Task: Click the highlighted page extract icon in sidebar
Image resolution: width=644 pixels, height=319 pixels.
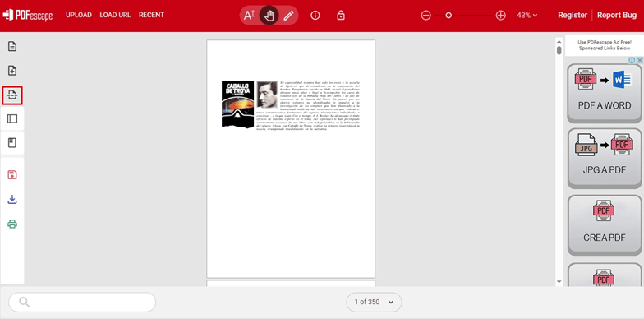Action: pyautogui.click(x=12, y=95)
